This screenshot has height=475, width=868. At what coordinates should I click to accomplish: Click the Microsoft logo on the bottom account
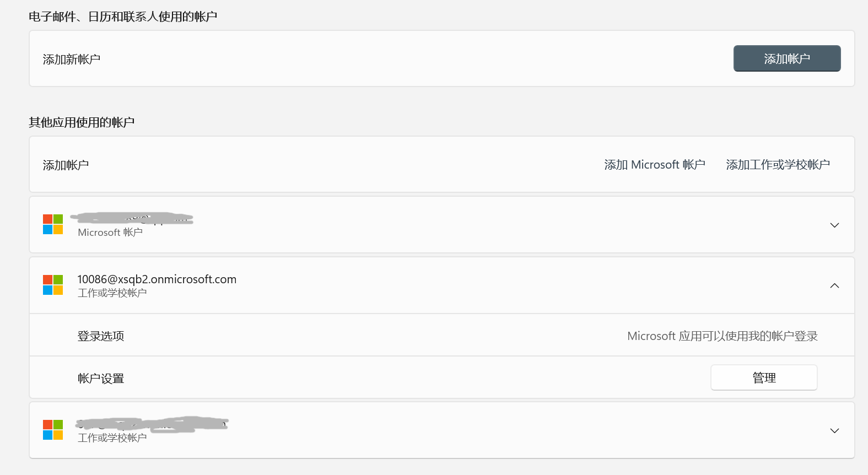[x=53, y=430]
